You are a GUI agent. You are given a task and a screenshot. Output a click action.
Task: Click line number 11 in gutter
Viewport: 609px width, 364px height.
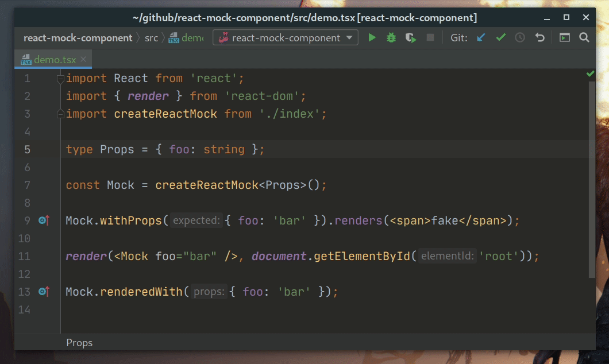coord(24,256)
